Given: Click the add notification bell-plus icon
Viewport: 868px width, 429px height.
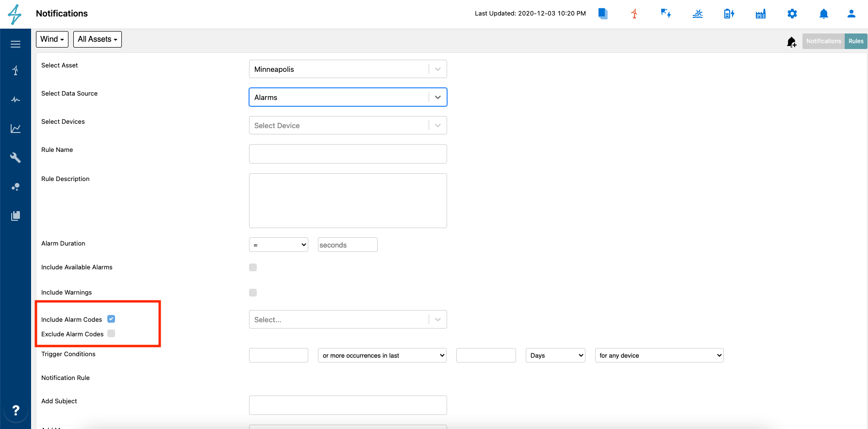Looking at the screenshot, I should 791,42.
